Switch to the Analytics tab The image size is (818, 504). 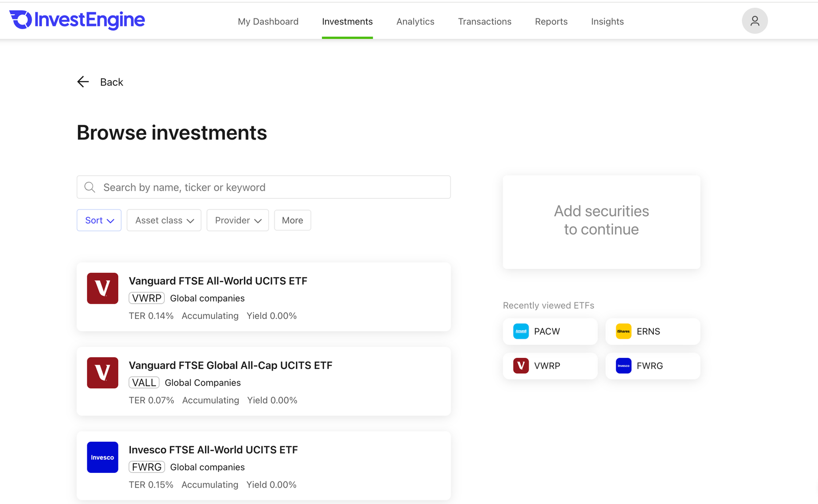coord(415,21)
